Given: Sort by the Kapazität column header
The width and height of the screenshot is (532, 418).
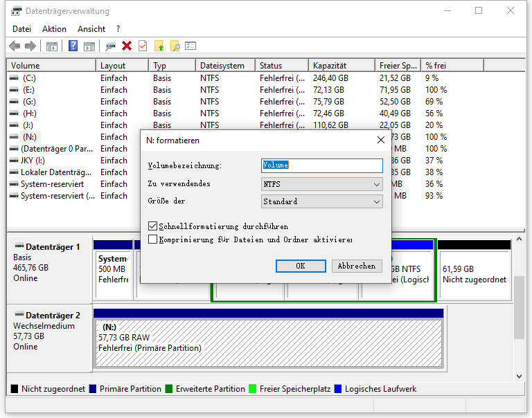Looking at the screenshot, I should pyautogui.click(x=342, y=66).
